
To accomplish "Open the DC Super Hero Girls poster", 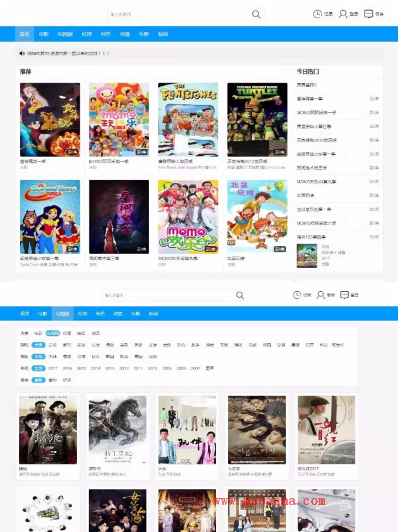I will [x=50, y=217].
